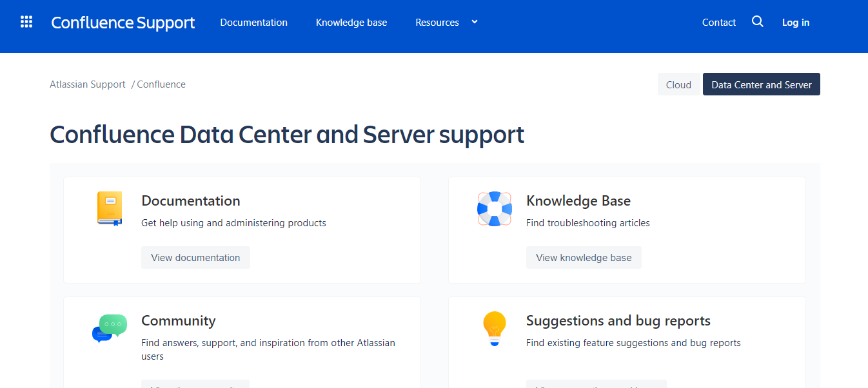Go to the Contact page
The image size is (868, 388).
pos(719,23)
